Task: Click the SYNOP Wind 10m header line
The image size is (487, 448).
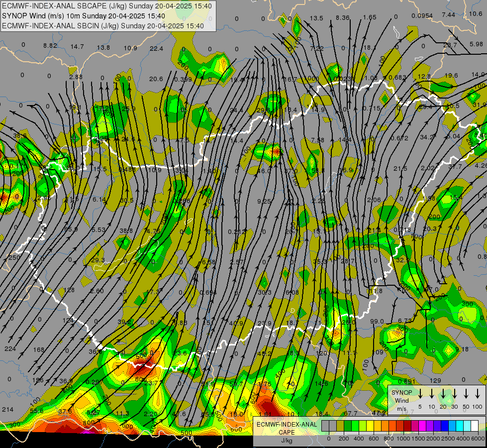Action: pos(84,16)
